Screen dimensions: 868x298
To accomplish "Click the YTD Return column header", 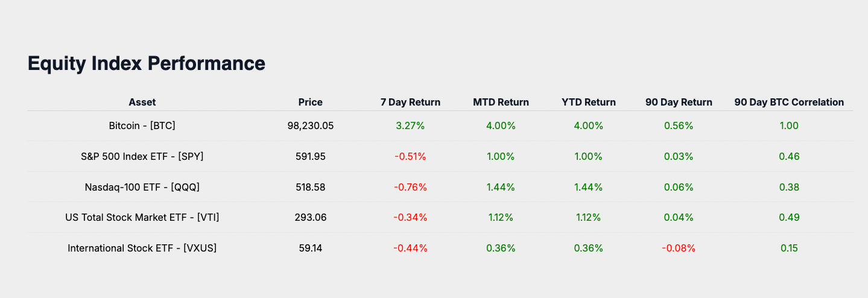I will (588, 102).
